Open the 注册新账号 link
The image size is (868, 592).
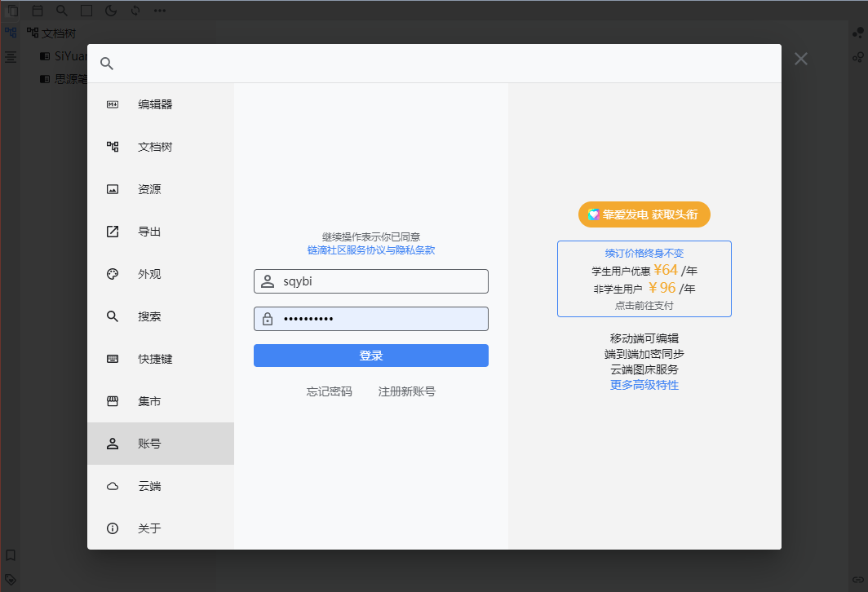point(407,391)
